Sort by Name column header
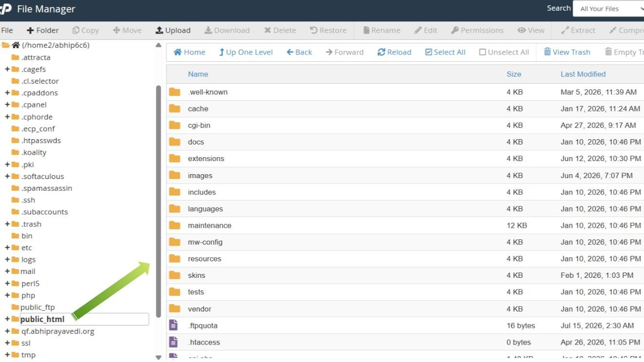The image size is (644, 362). pos(198,74)
